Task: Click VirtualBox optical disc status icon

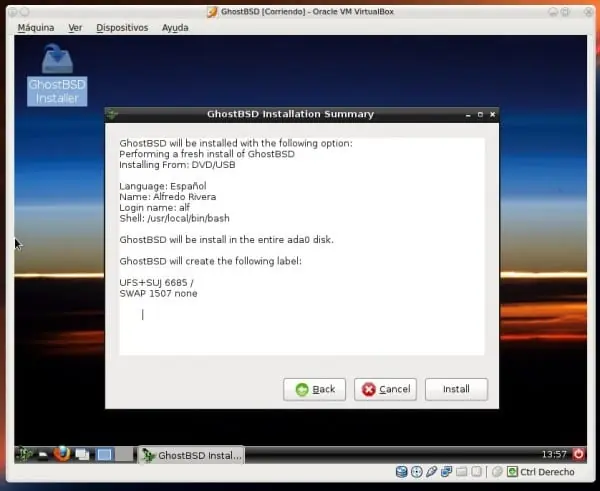Action: click(x=416, y=472)
